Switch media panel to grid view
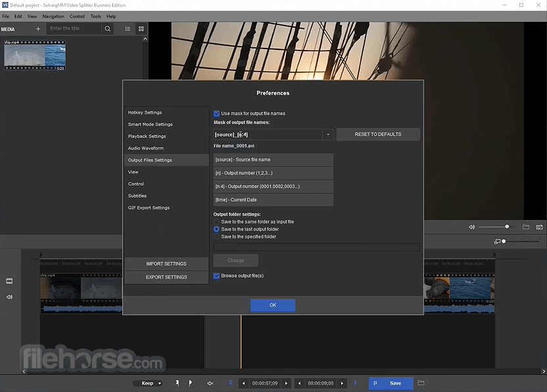Image resolution: width=547 pixels, height=392 pixels. tap(141, 29)
